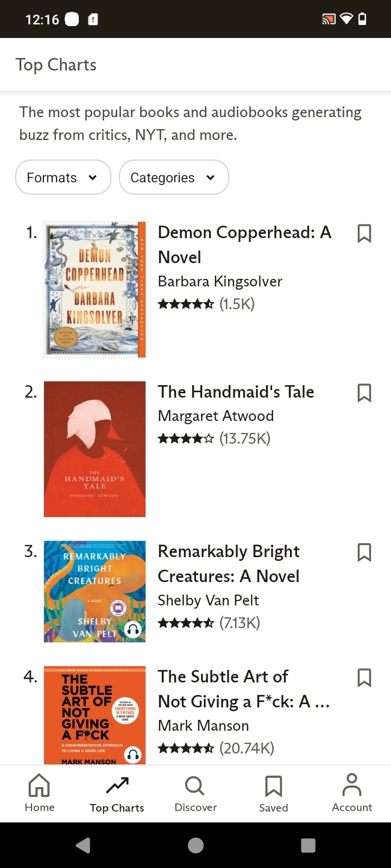The height and width of the screenshot is (868, 391).
Task: Tap the Top Charts trending icon
Action: pyautogui.click(x=117, y=785)
